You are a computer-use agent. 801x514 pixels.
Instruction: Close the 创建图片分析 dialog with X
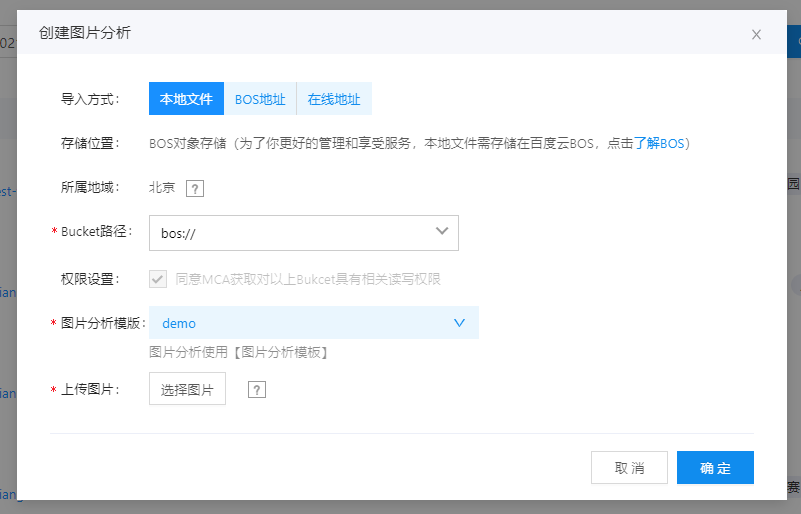[756, 34]
